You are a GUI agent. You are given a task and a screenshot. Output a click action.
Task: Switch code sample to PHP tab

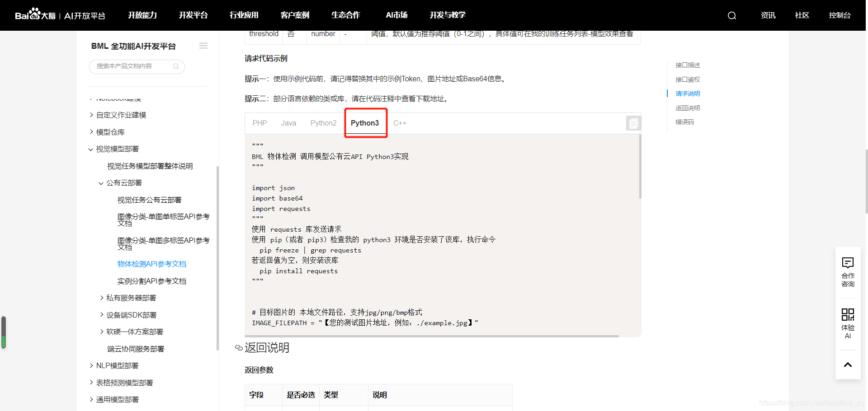pos(259,123)
